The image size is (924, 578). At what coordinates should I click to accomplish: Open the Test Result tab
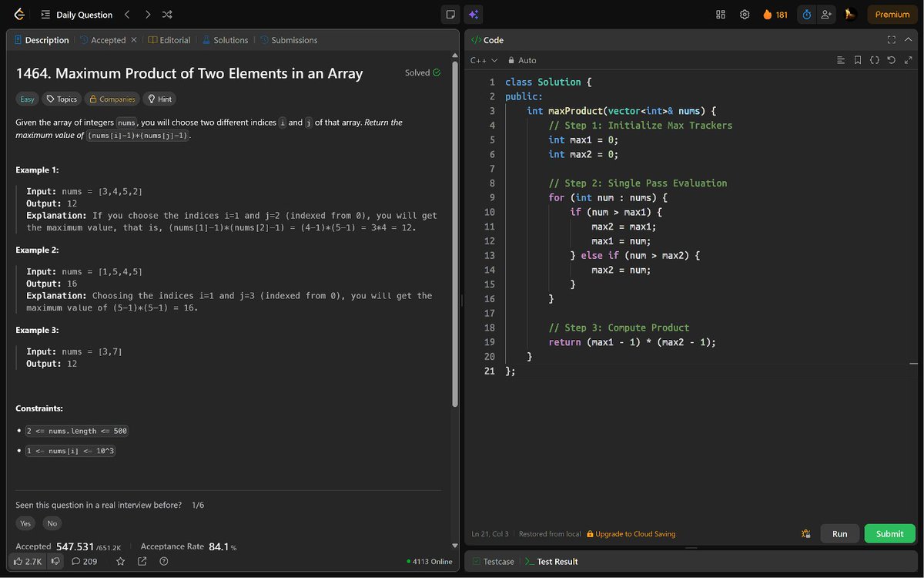[551, 562]
